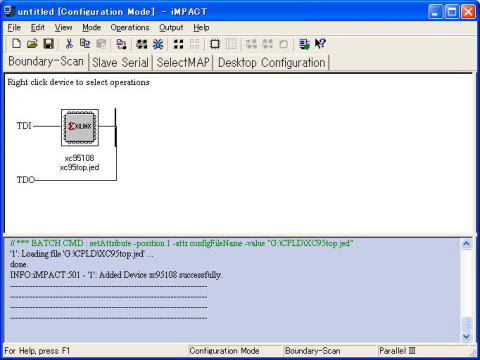
Task: Click the New file toolbar icon
Action: pyautogui.click(x=16, y=44)
